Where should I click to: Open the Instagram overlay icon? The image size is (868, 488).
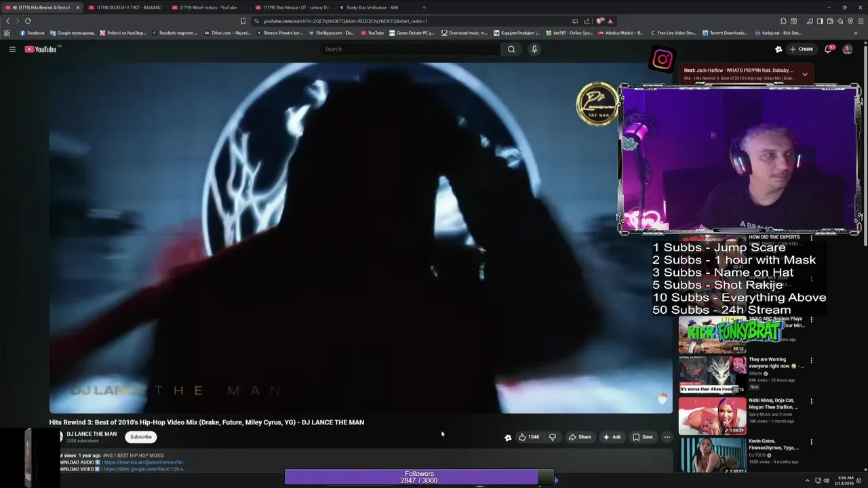coord(663,60)
